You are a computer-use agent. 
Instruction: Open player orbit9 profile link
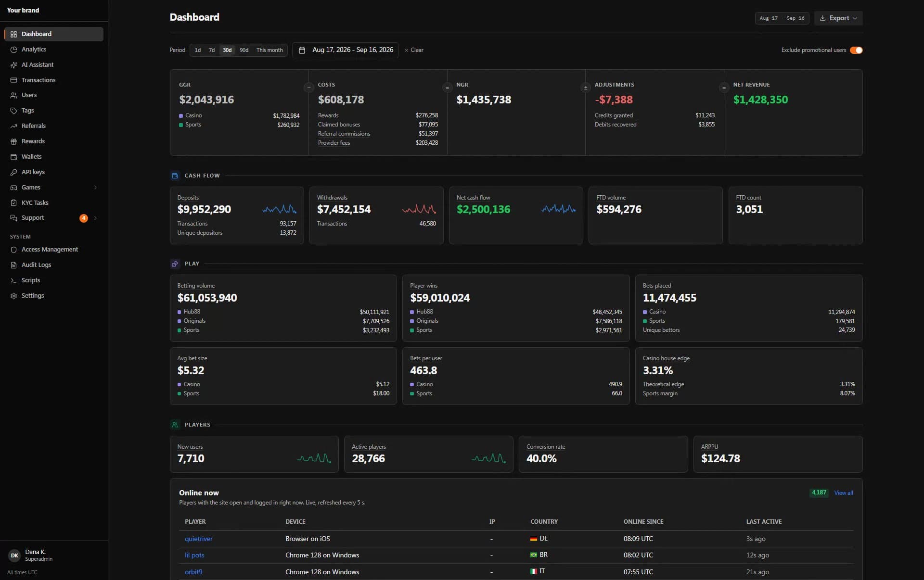click(193, 572)
